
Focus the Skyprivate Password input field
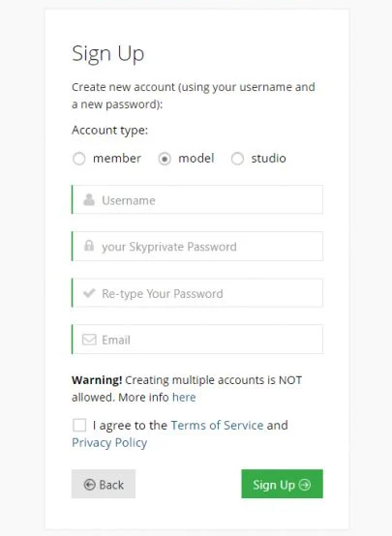point(197,246)
